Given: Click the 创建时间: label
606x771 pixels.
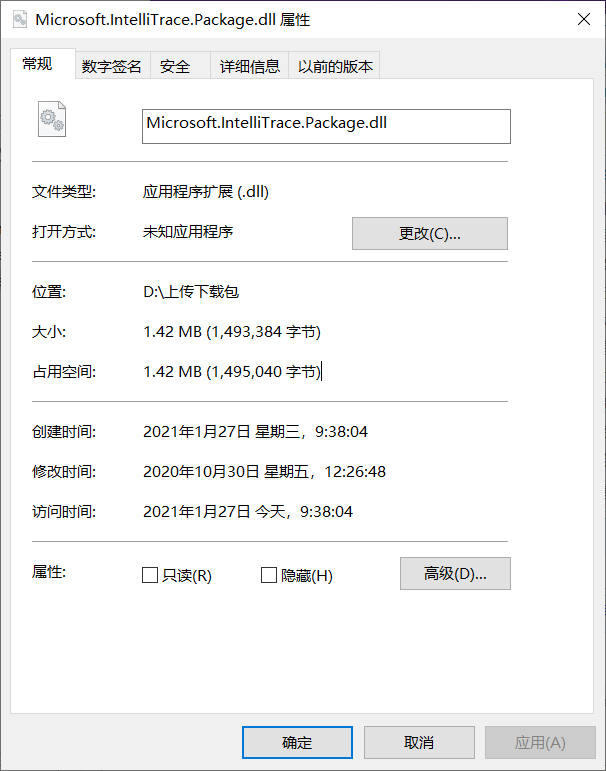Looking at the screenshot, I should [x=64, y=432].
